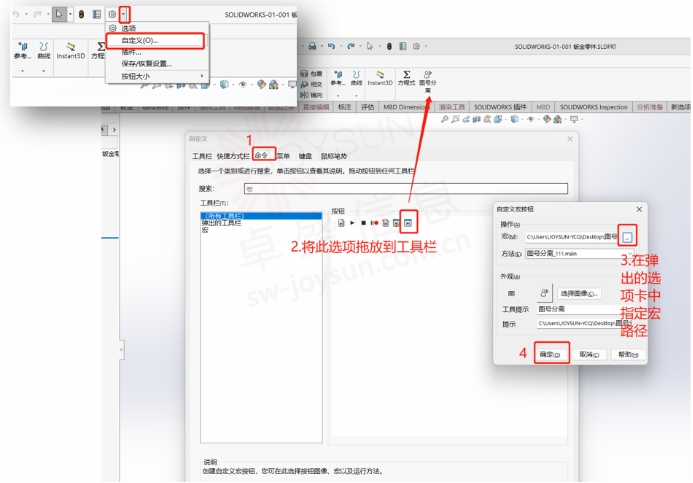Select the cursor tool in the inset toolbar

[x=59, y=15]
